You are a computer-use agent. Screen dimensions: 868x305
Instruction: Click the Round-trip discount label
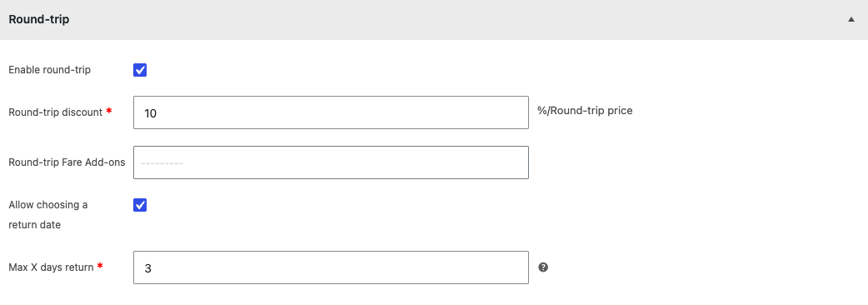click(55, 112)
